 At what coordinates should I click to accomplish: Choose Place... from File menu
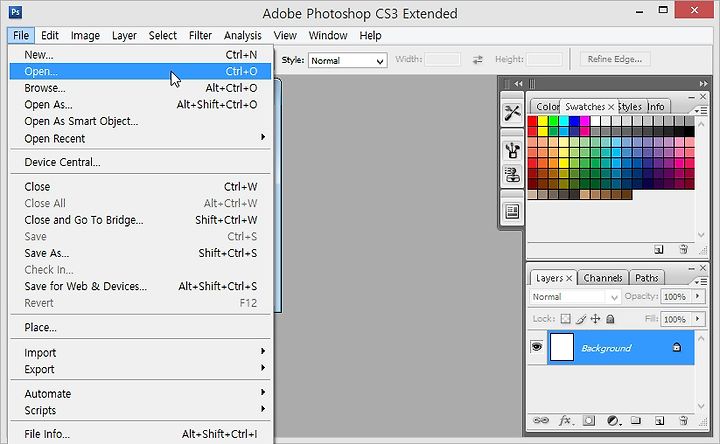(x=140, y=327)
